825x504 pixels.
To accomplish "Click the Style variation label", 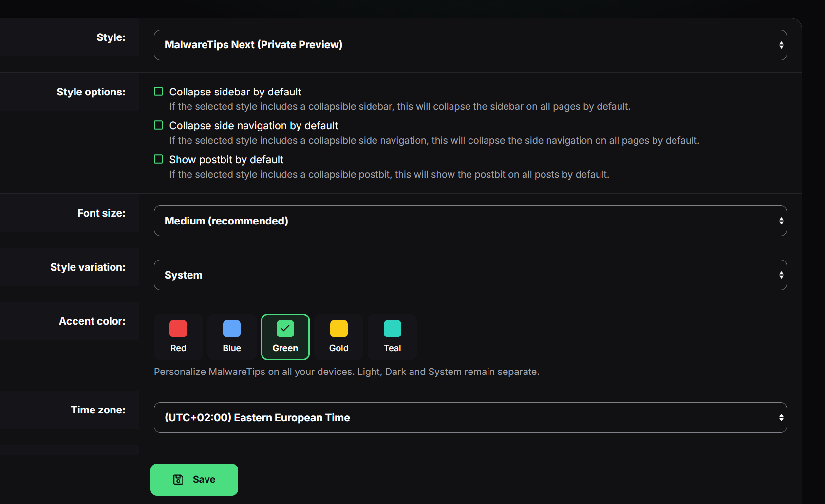I will tap(88, 267).
